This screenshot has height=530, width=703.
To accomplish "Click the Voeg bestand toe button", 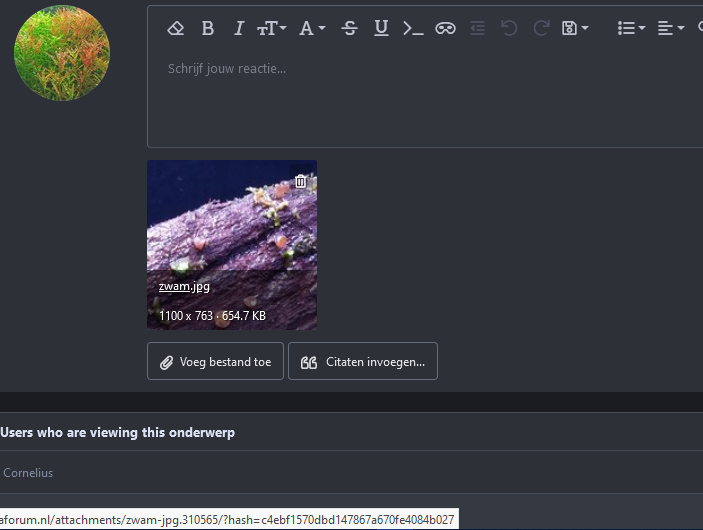I will (x=215, y=361).
